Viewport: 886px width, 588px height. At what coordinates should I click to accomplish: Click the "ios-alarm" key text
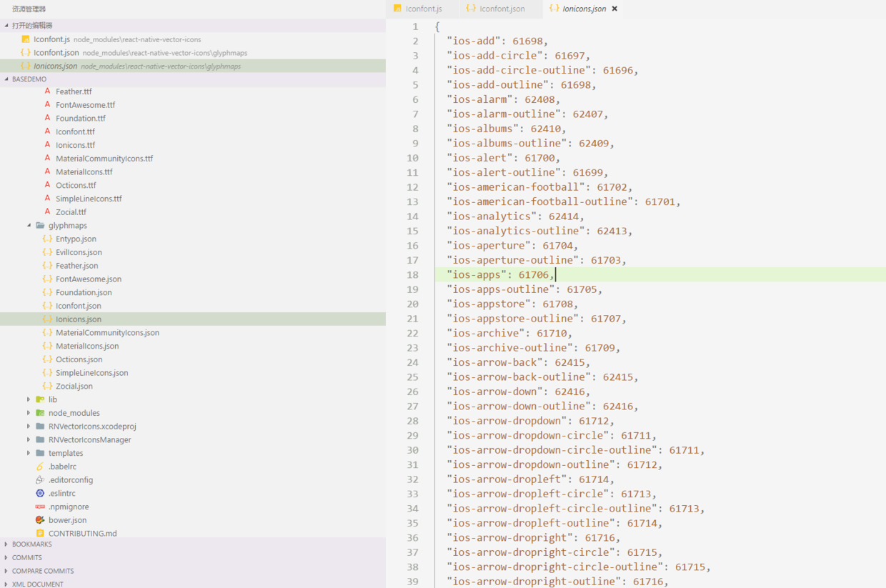click(x=479, y=99)
